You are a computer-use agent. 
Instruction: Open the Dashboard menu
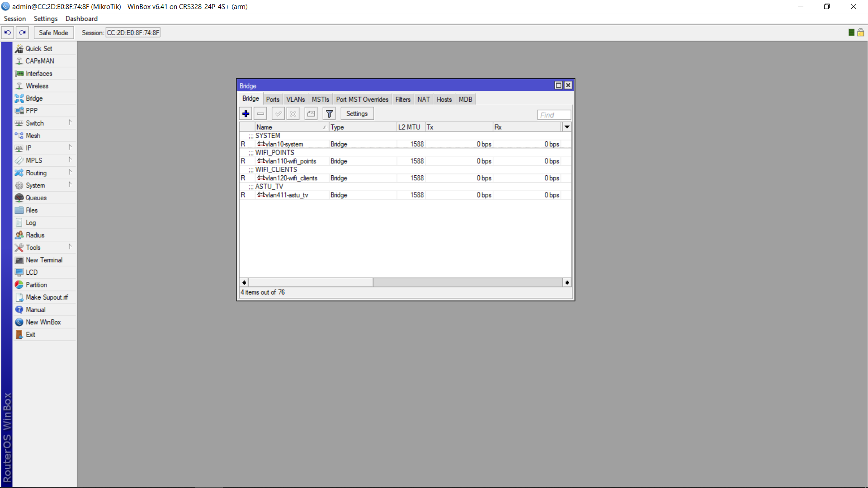pyautogui.click(x=81, y=19)
